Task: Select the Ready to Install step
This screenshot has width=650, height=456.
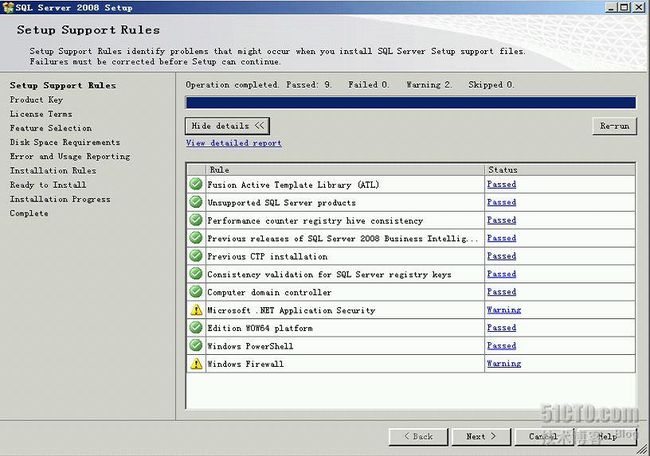Action: tap(48, 185)
